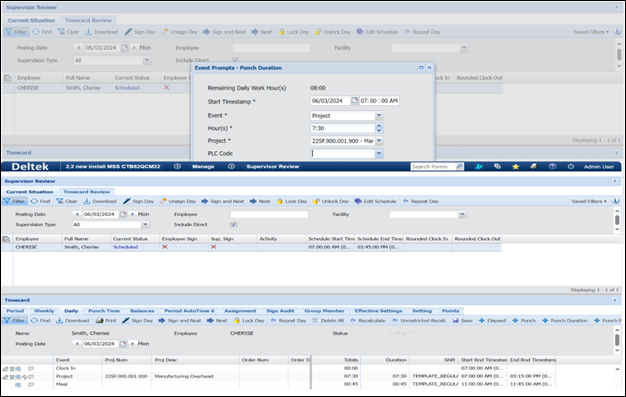Expand the Project dropdown showing 225F.900.001.900
The height and width of the screenshot is (397, 626).
point(379,141)
